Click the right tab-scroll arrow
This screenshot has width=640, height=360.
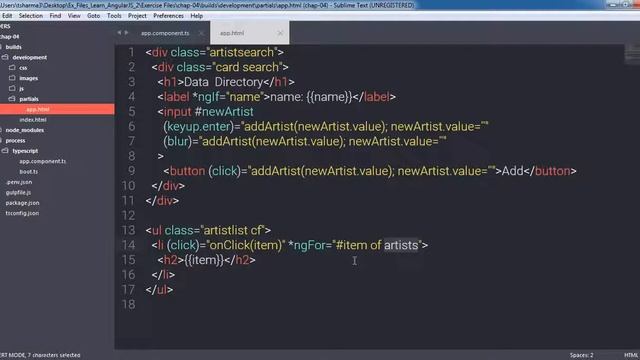click(x=126, y=33)
